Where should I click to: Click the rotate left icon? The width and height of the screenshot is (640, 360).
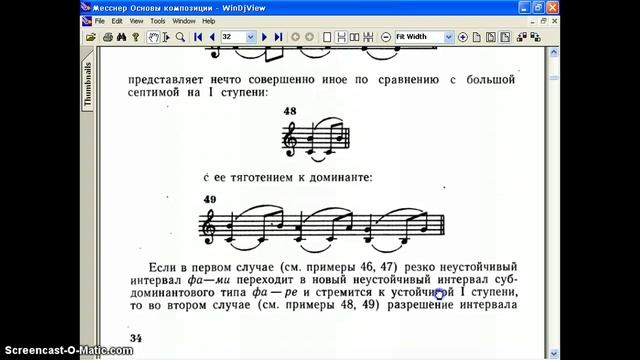522,37
